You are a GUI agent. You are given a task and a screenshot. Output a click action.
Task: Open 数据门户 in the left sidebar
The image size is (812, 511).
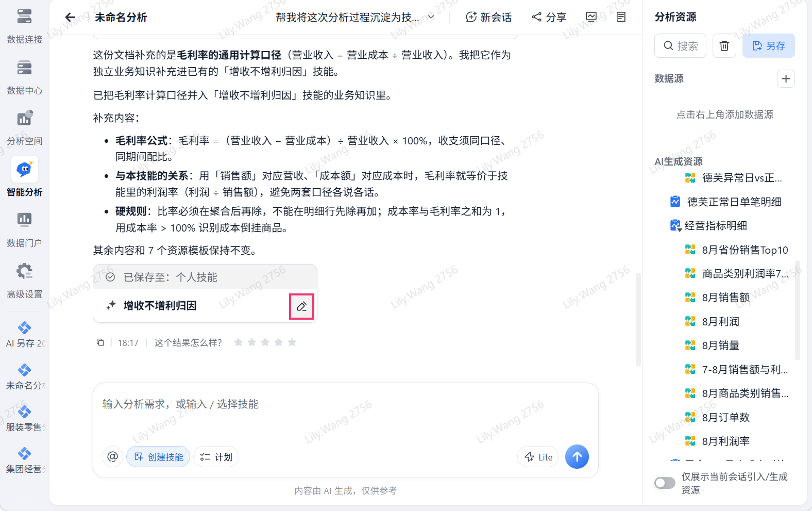click(24, 229)
